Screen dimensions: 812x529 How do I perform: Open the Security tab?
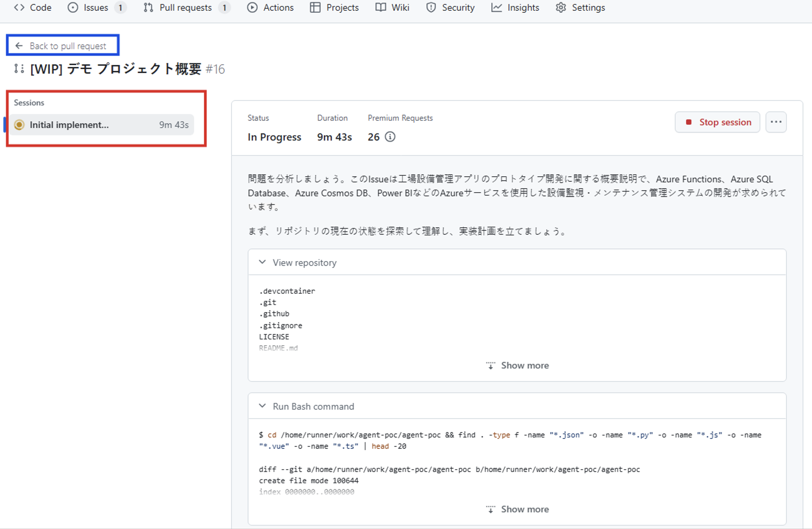click(x=450, y=8)
